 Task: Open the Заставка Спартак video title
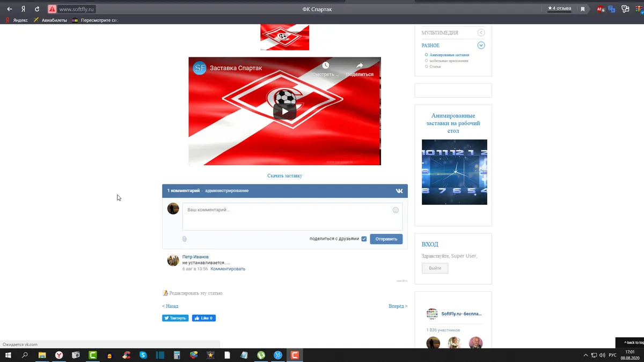point(236,68)
